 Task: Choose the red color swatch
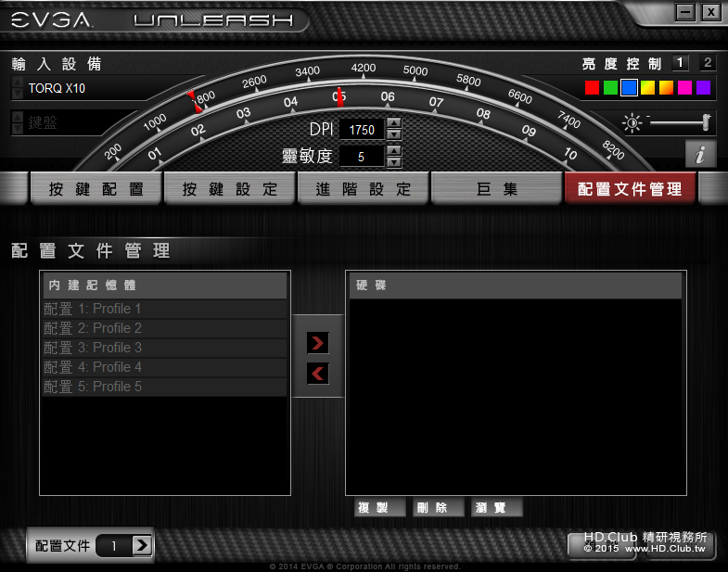(x=592, y=88)
